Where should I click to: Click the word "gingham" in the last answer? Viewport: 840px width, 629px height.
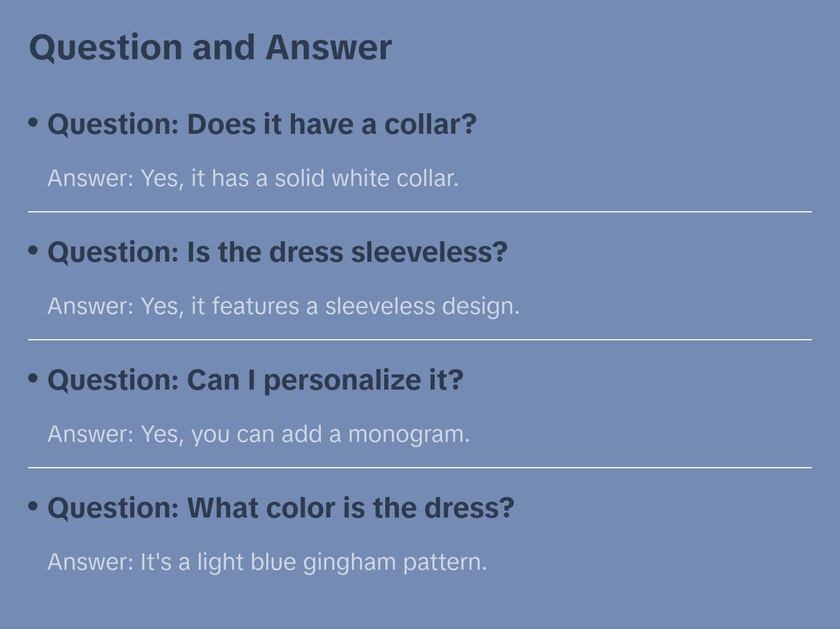point(349,562)
